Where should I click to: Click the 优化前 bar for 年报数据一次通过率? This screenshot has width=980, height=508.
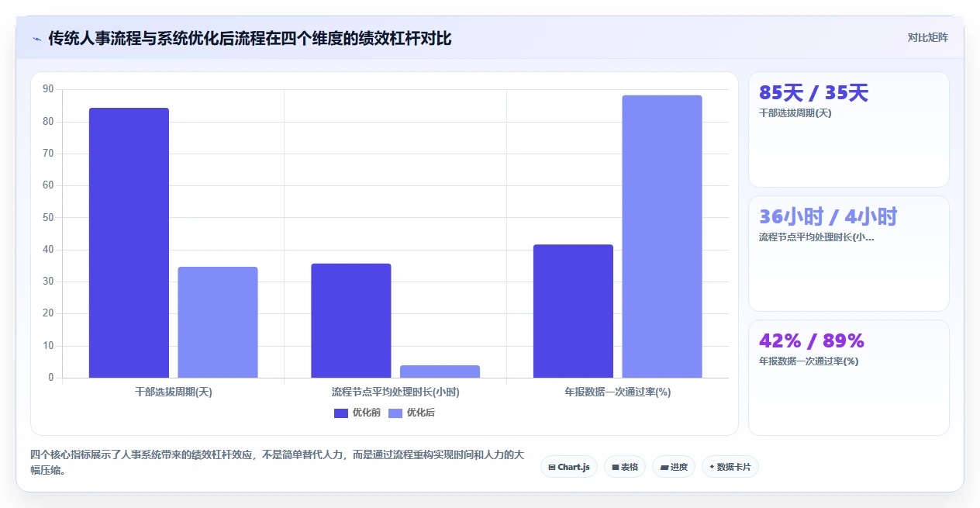[573, 311]
